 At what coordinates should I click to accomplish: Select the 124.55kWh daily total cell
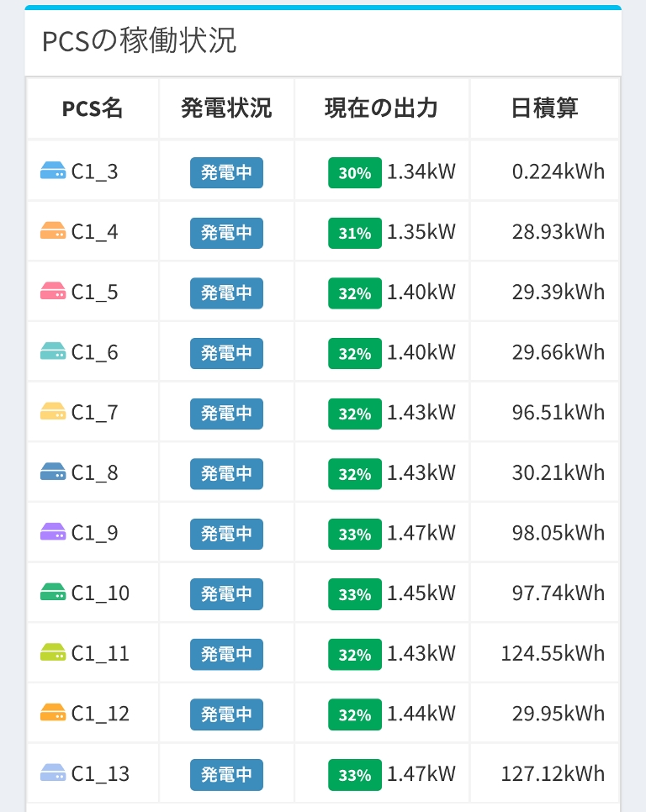[x=553, y=653]
